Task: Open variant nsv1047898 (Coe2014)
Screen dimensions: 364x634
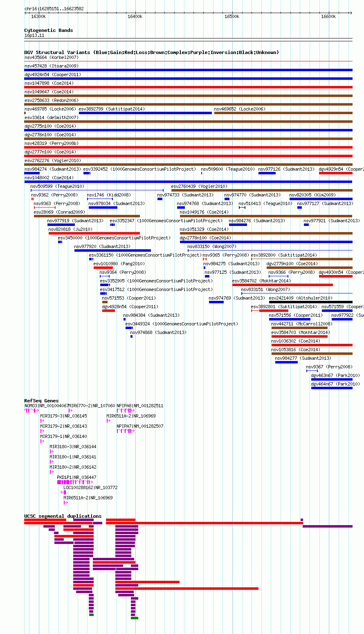Action: pos(49,83)
